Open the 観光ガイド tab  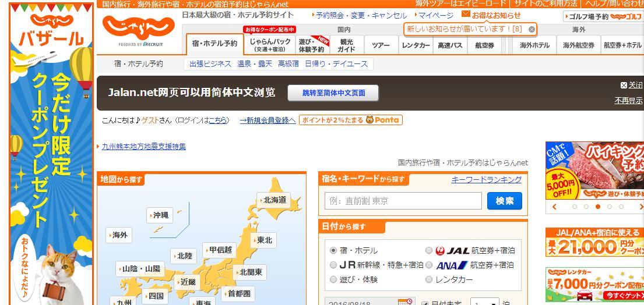point(347,45)
